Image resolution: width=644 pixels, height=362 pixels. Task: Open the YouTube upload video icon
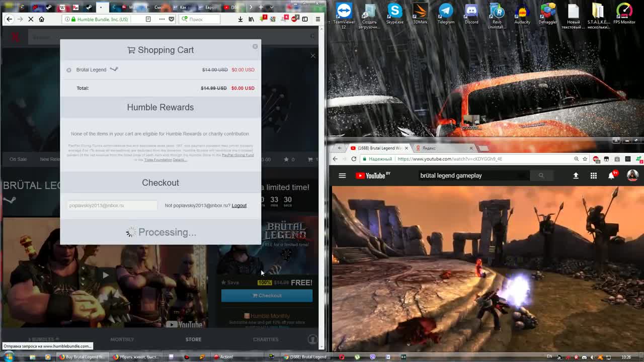pos(576,175)
